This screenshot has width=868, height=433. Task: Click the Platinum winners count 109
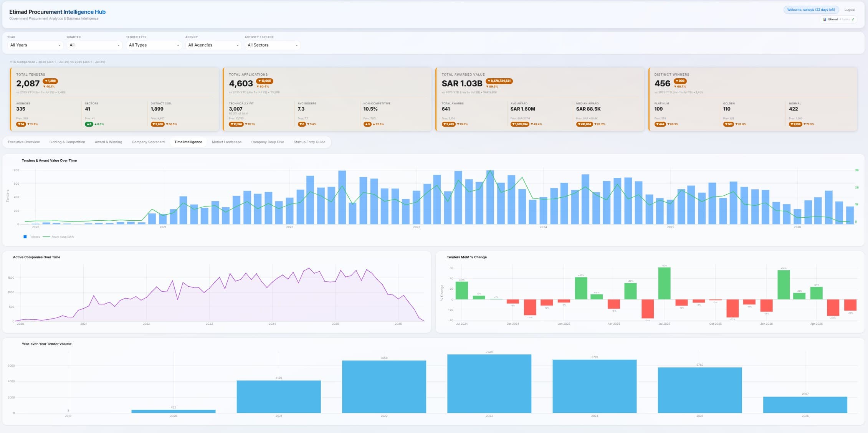(658, 109)
